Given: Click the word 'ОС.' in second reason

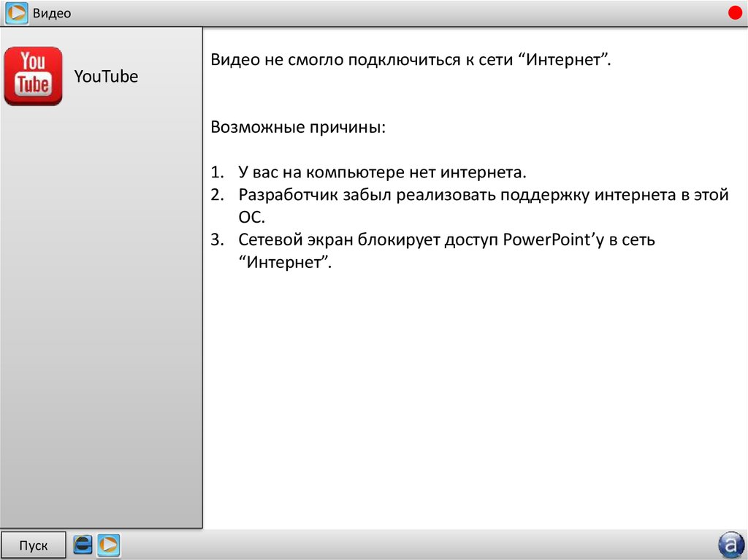Looking at the screenshot, I should (251, 218).
